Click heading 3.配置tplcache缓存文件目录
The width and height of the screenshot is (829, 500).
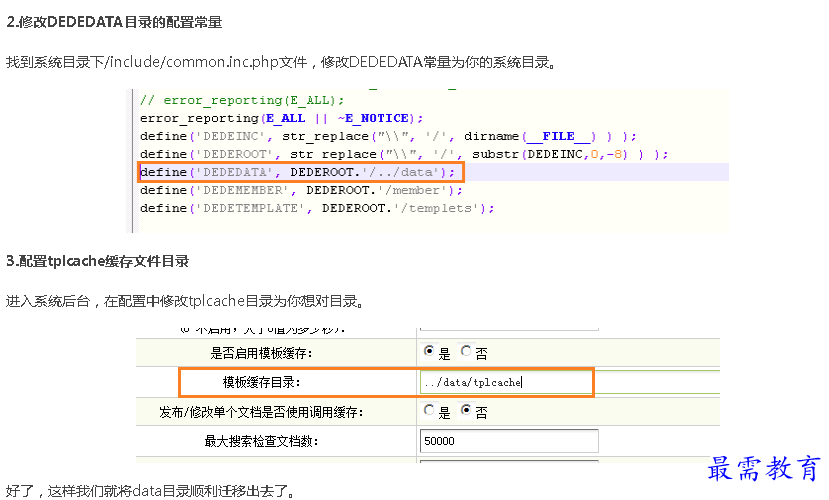tap(98, 262)
